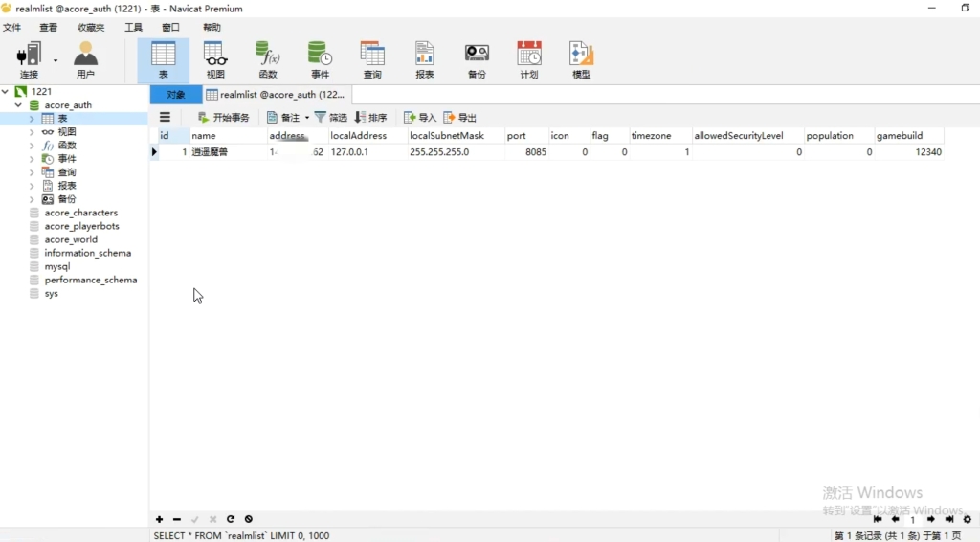Open the Report (报表) toolbar icon
The height and width of the screenshot is (542, 980).
(x=424, y=59)
